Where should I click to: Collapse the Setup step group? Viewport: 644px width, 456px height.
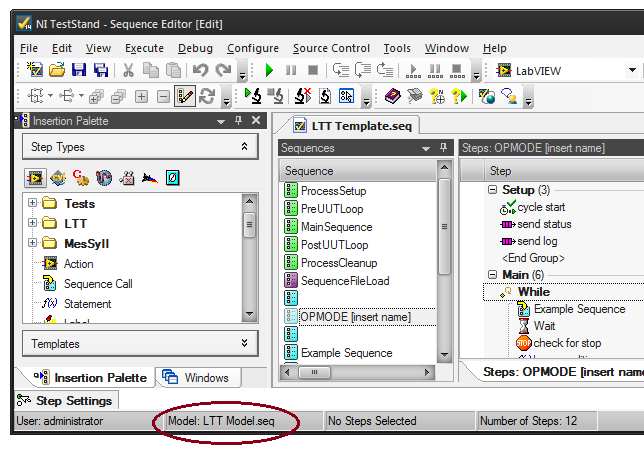click(x=492, y=190)
